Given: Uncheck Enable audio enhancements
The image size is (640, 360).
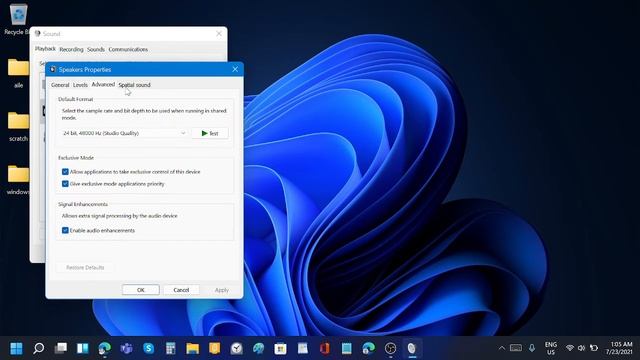Looking at the screenshot, I should [65, 231].
